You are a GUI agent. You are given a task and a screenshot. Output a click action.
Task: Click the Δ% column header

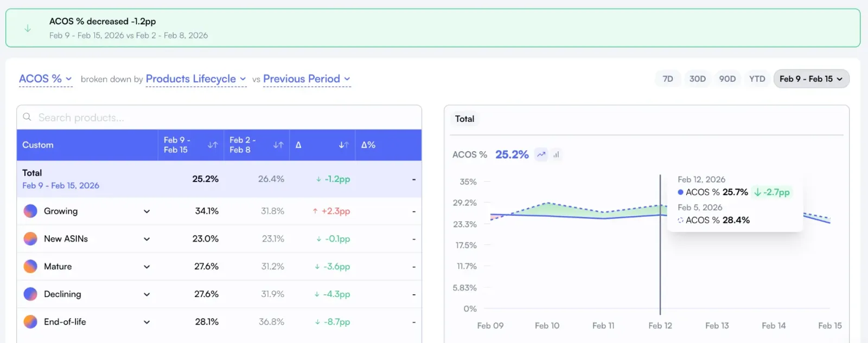(x=368, y=145)
